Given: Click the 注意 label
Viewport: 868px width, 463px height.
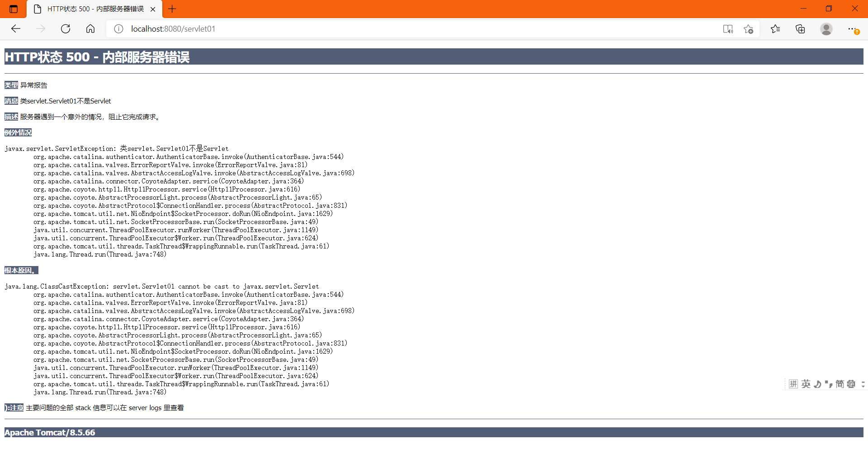Looking at the screenshot, I should (14, 407).
